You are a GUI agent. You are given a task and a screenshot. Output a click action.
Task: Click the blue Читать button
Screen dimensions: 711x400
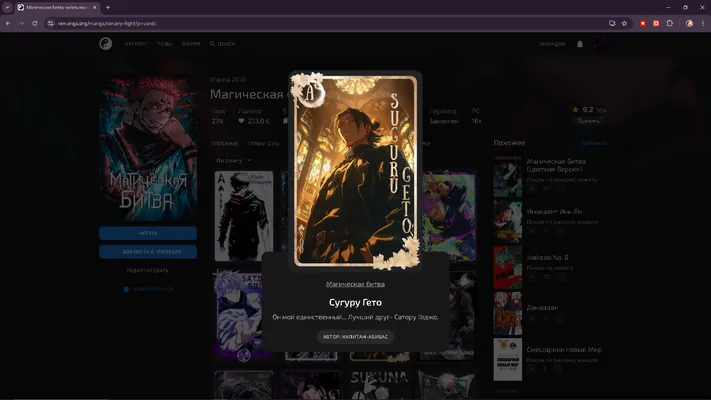pyautogui.click(x=148, y=233)
